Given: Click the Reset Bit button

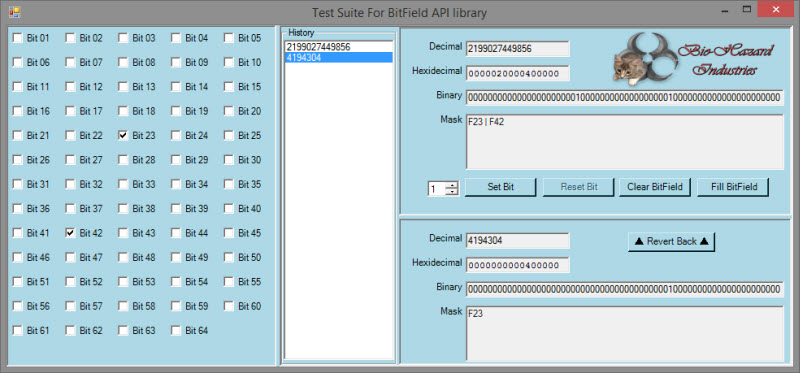Looking at the screenshot, I should [579, 187].
